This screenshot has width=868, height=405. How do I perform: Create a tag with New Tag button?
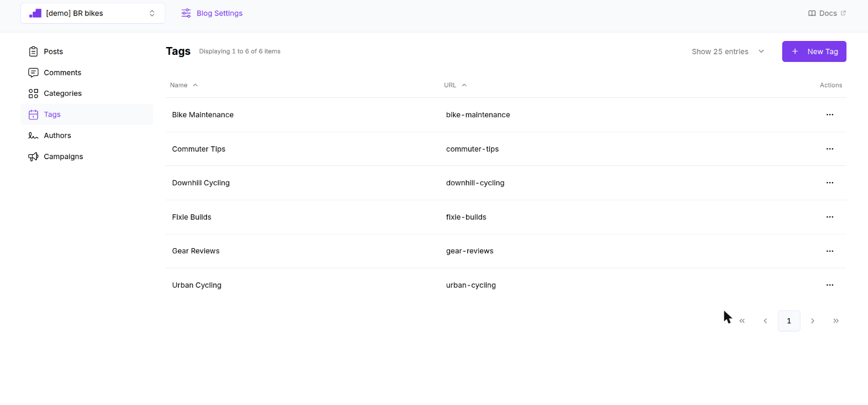pos(814,51)
